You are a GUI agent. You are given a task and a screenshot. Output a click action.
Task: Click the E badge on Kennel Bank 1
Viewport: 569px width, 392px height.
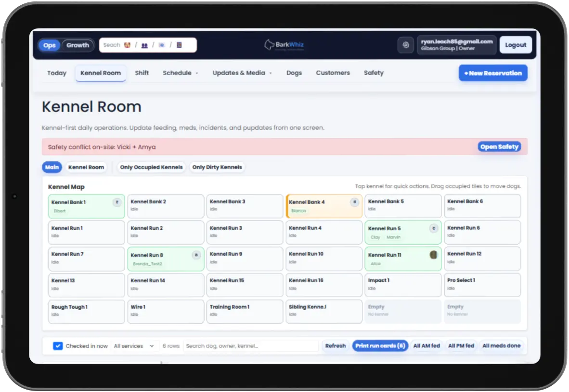tap(117, 202)
